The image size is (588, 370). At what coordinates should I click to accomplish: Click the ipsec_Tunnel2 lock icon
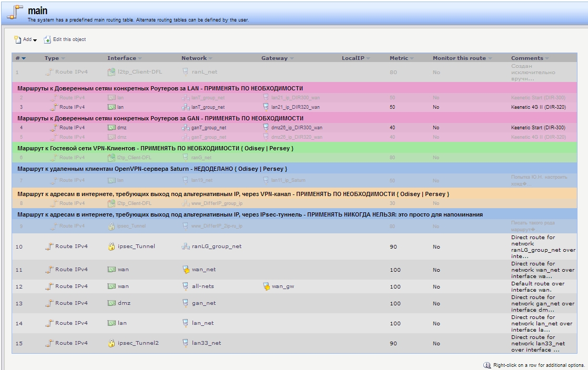tap(111, 343)
